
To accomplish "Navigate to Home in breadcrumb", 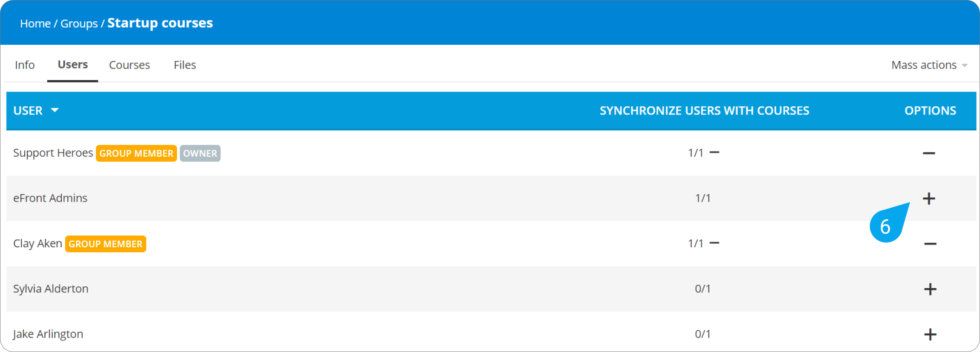I will coord(35,23).
